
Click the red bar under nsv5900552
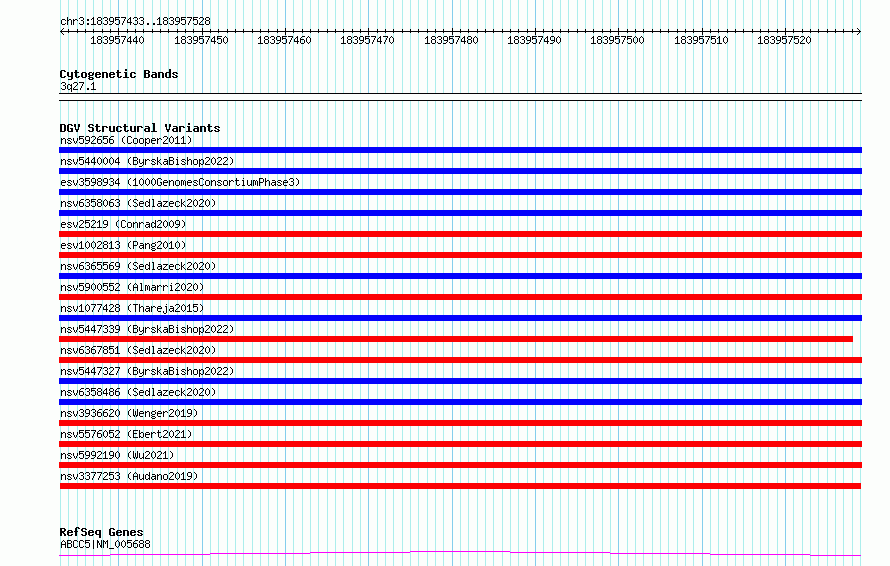pyautogui.click(x=460, y=297)
